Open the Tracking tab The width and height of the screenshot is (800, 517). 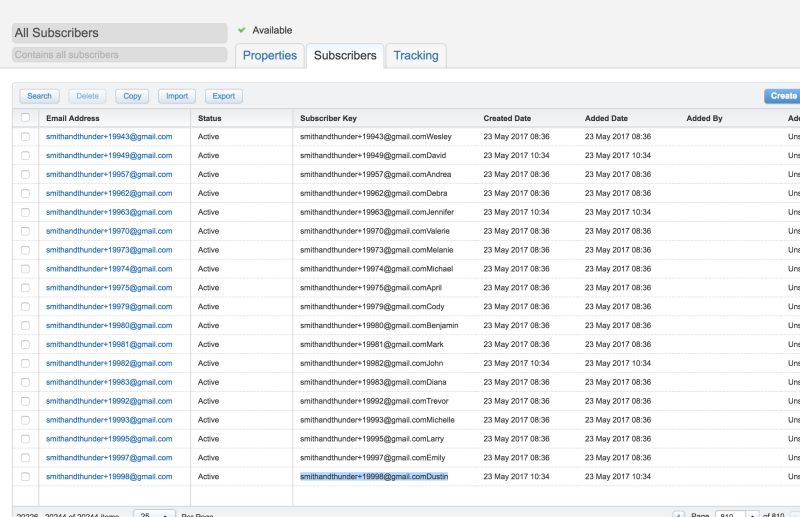(x=416, y=56)
